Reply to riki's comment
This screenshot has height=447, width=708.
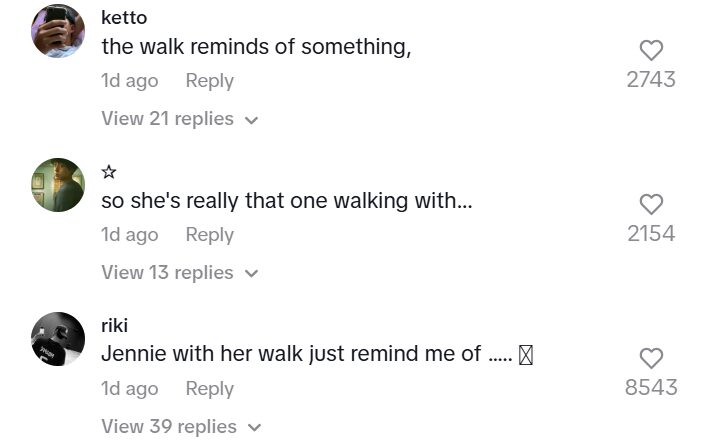[x=209, y=389]
